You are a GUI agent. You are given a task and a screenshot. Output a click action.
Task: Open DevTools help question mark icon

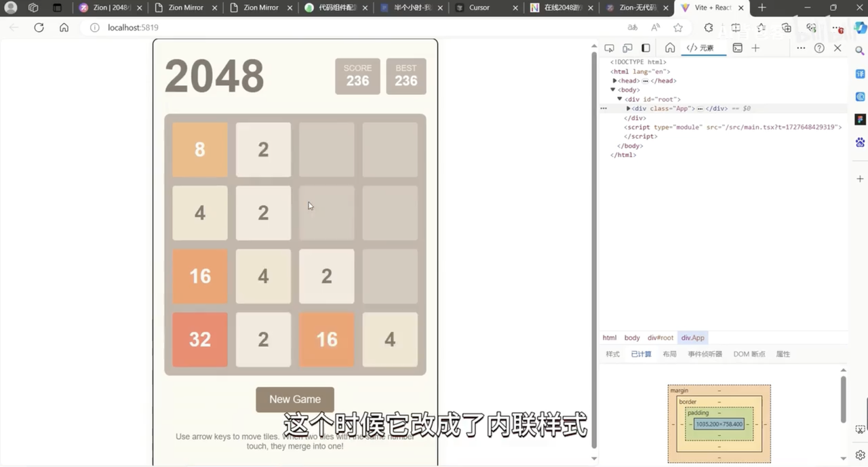819,48
